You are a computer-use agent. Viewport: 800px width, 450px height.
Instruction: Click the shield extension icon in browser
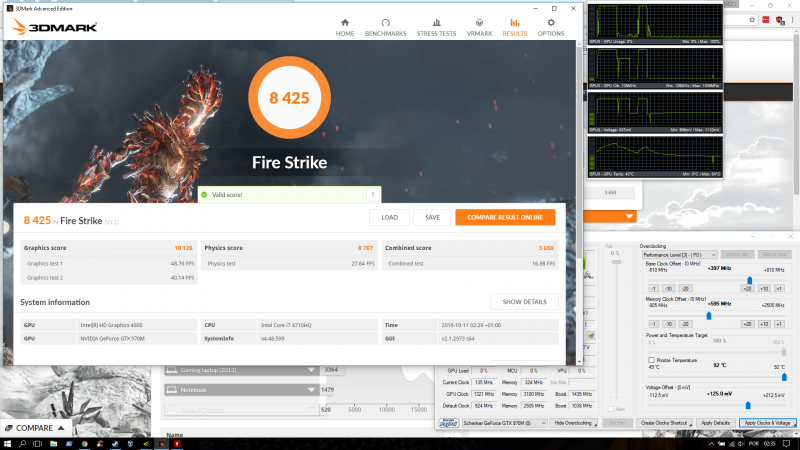(780, 20)
